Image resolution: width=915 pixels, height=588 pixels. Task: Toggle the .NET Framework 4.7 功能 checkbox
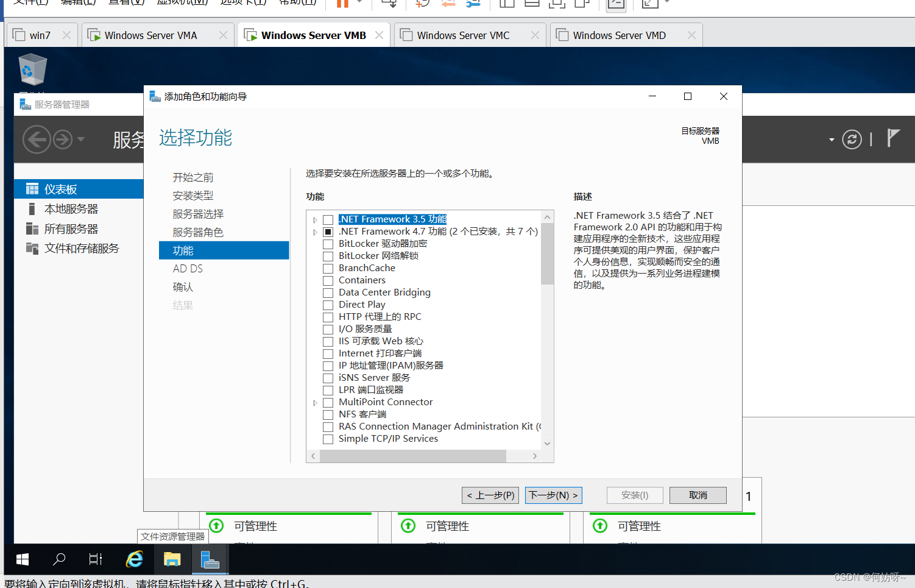(328, 232)
